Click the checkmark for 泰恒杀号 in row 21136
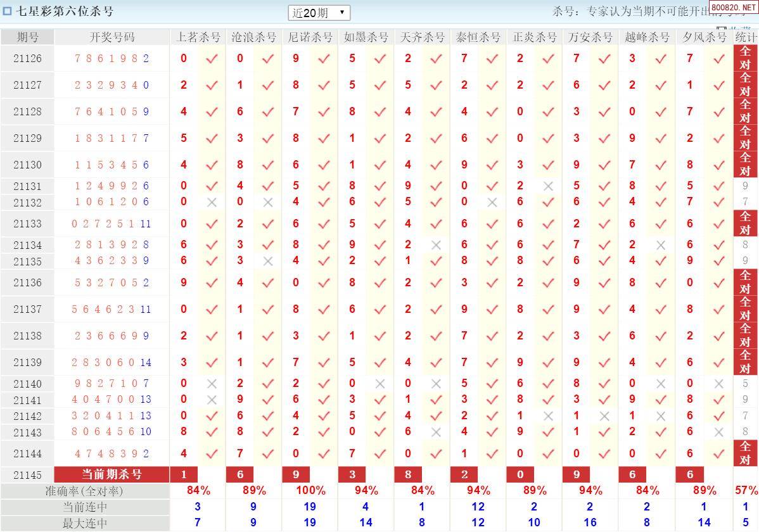The image size is (759, 532). coord(492,282)
